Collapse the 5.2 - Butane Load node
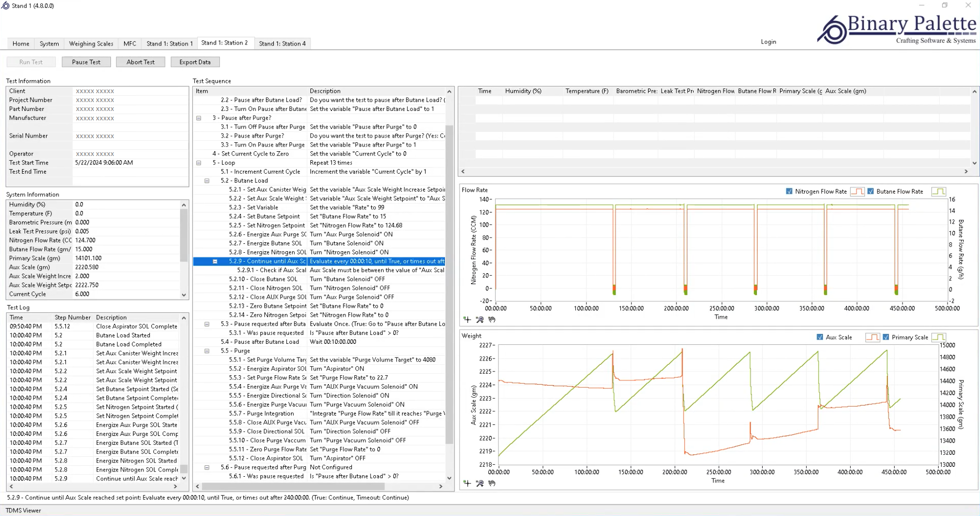 coord(207,181)
